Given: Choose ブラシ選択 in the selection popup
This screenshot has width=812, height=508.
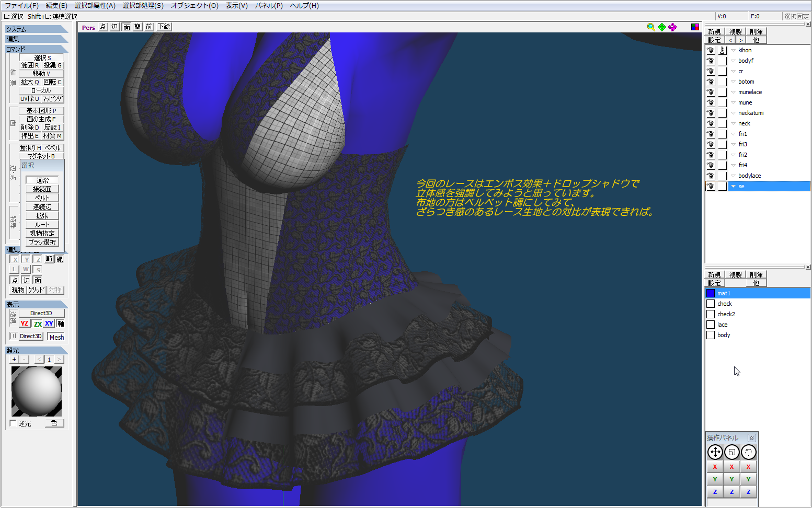Looking at the screenshot, I should point(42,243).
